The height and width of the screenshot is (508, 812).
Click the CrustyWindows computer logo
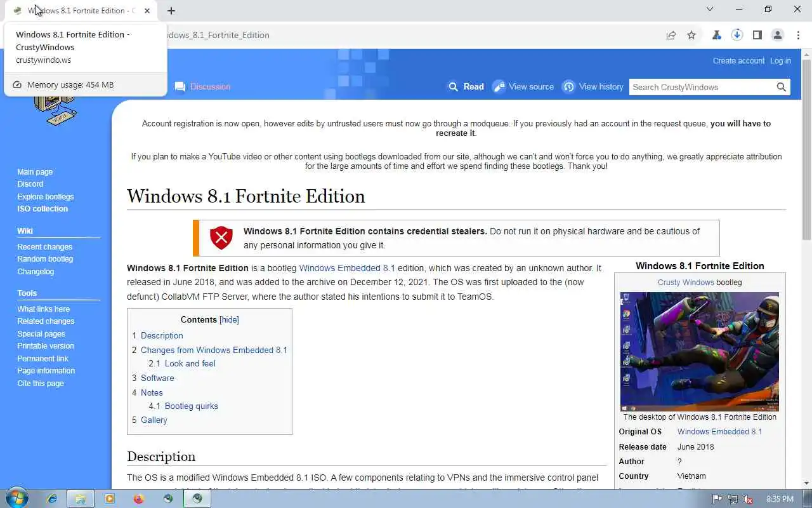coord(56,111)
